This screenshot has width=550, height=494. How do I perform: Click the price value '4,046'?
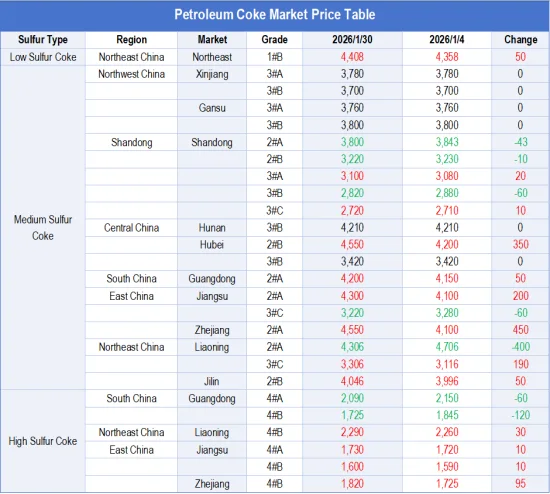(x=352, y=381)
